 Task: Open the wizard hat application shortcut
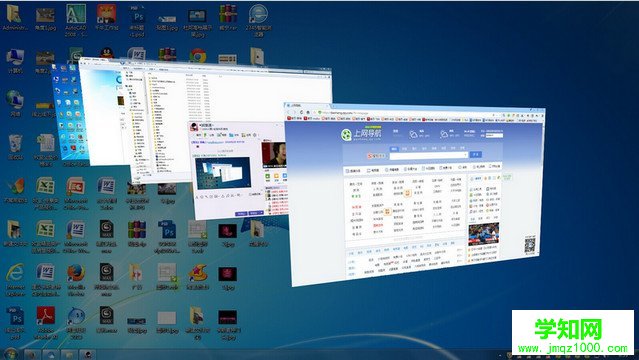(x=198, y=276)
